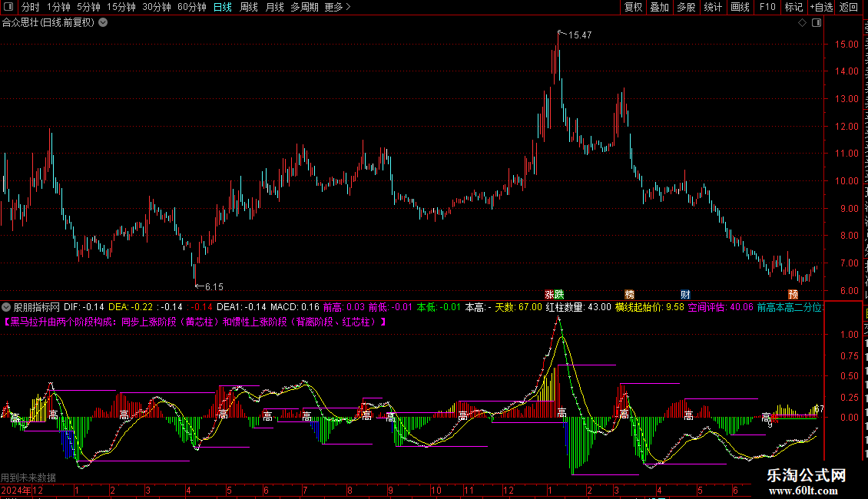
Task: Open F10 company information
Action: 767,7
